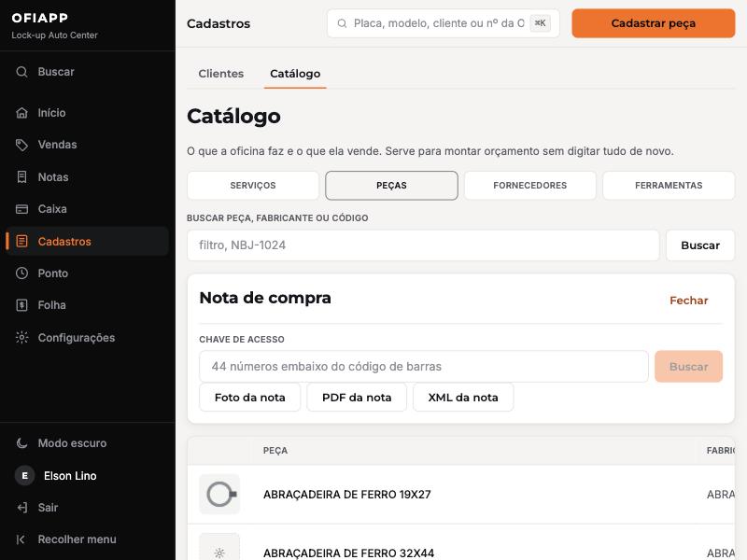Click the Cadastrar peça button
747x560 pixels.
(x=653, y=23)
